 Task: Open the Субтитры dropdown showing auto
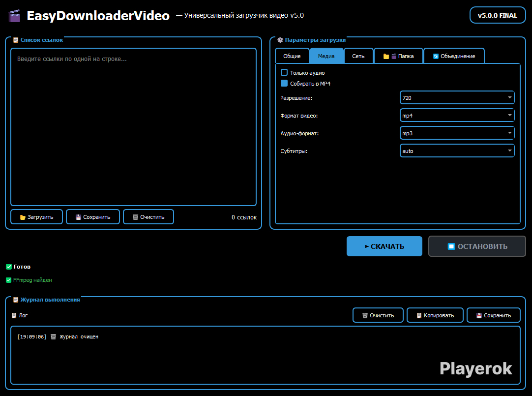click(x=457, y=151)
